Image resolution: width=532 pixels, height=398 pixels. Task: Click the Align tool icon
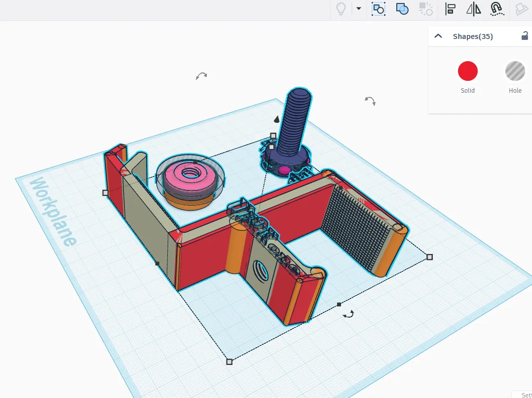click(450, 9)
